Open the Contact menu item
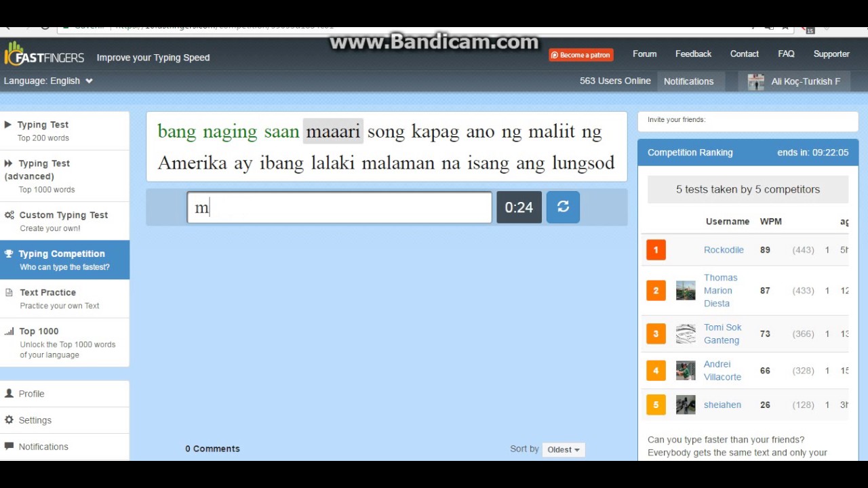868x488 pixels. click(x=744, y=54)
